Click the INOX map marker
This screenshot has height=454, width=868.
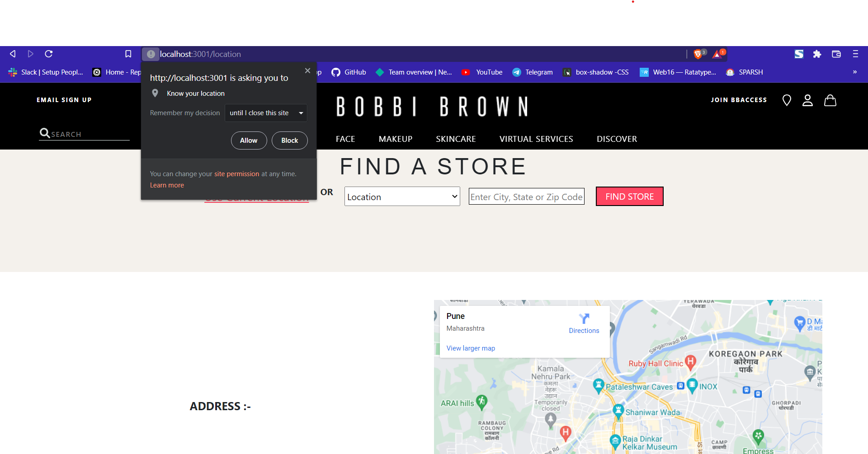[692, 385]
